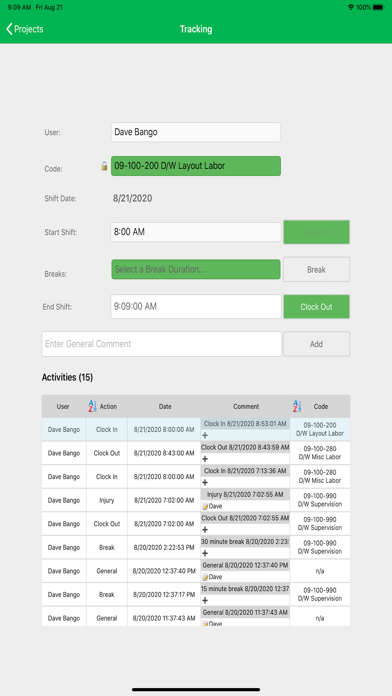
Task: Open note icon on General 12:37:40 PM row
Action: click(x=205, y=577)
